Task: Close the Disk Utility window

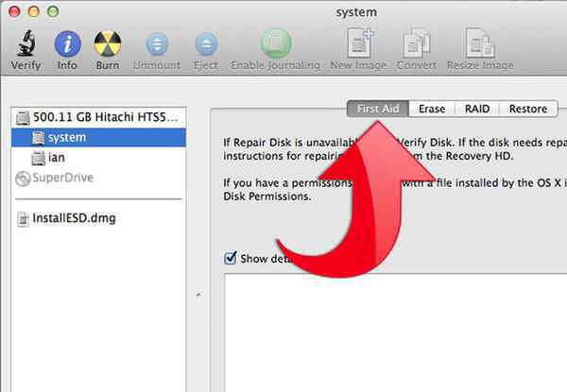Action: pyautogui.click(x=14, y=12)
